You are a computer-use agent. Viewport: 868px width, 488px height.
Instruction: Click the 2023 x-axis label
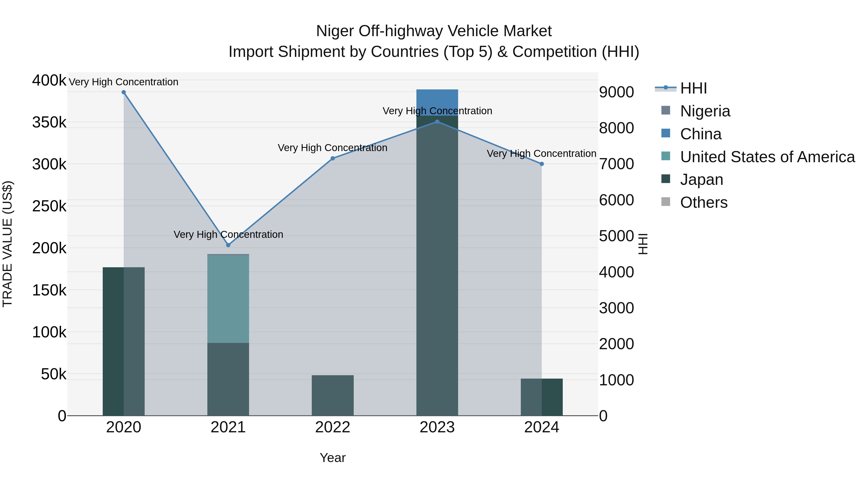click(437, 427)
